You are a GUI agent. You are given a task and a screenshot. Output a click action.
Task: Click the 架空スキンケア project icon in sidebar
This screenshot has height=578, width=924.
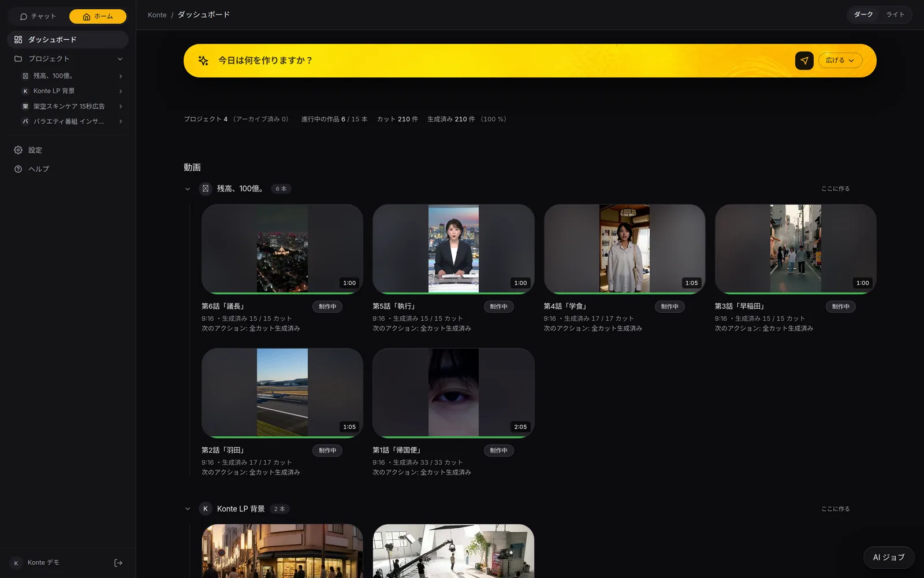pos(25,106)
